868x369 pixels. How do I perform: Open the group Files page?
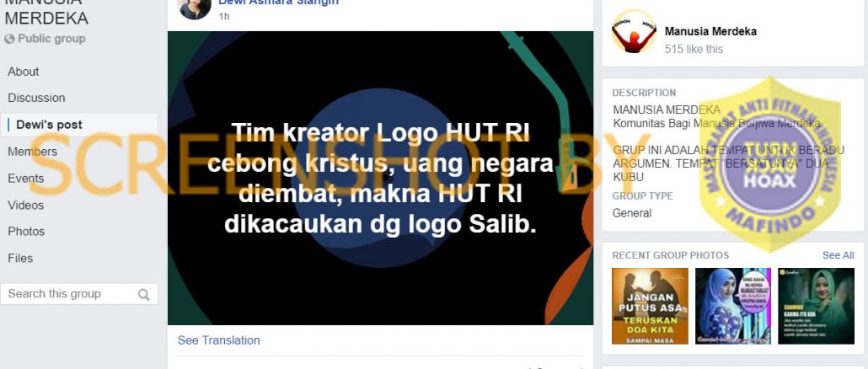20,258
